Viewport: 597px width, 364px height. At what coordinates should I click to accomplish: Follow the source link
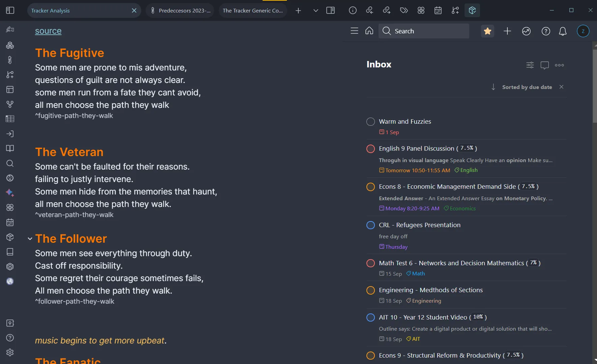[x=48, y=31]
